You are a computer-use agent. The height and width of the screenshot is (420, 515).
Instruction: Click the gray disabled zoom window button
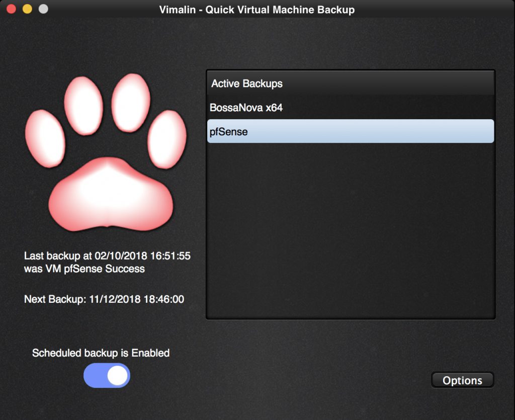[43, 9]
